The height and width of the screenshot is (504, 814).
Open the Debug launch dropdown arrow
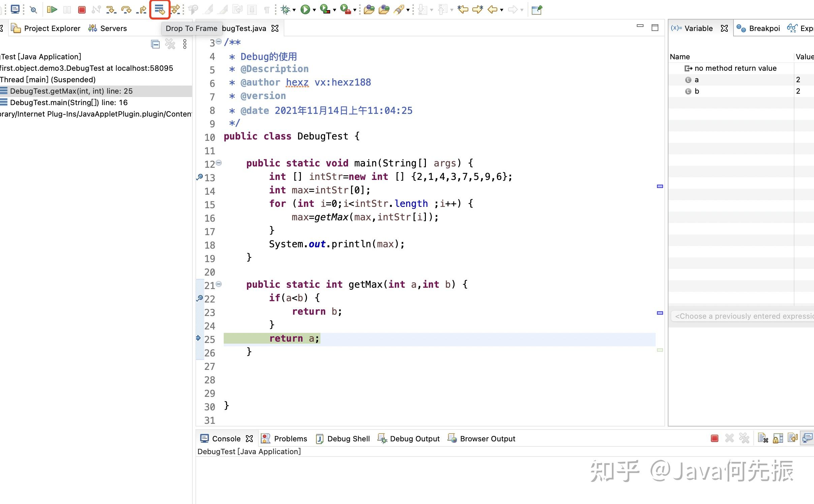(294, 10)
